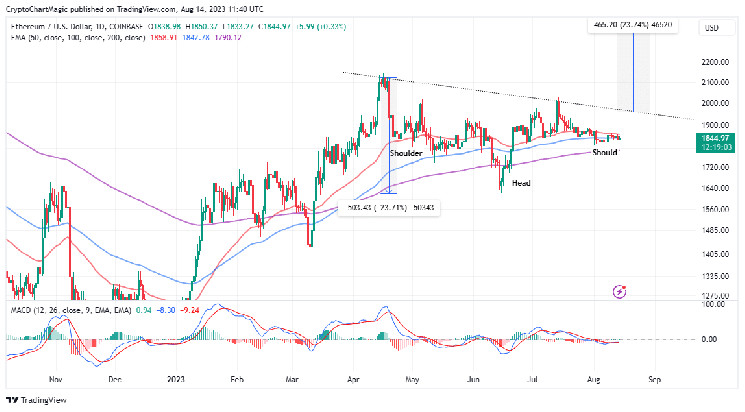Screen dimensions: 745x412
Task: Click the left Shoulder annotation label
Action: [x=404, y=153]
